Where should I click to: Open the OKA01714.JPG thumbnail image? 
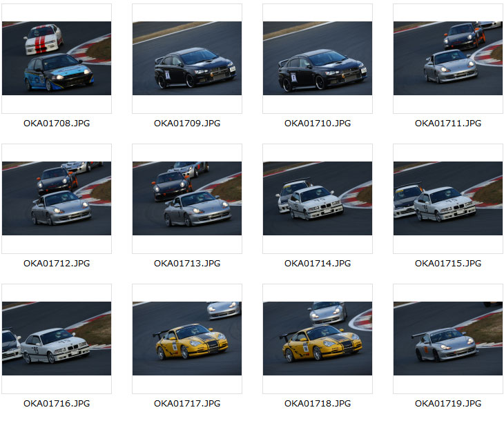coord(318,198)
